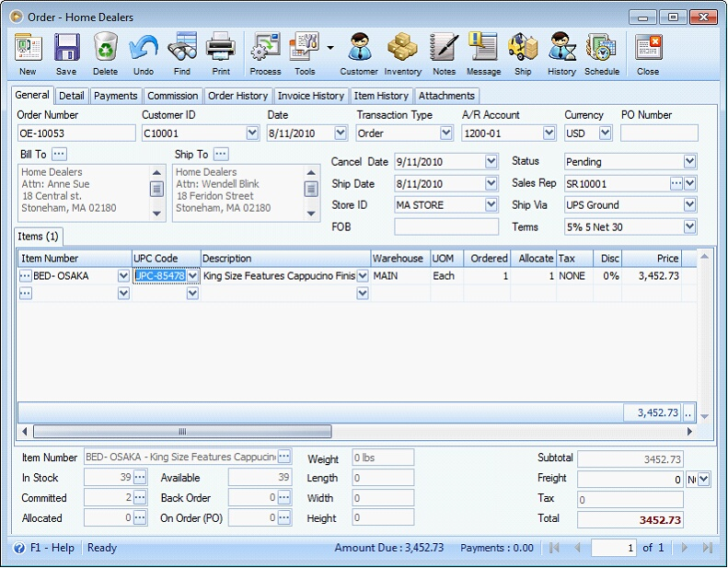Expand the Terms dropdown
Image resolution: width=728 pixels, height=568 pixels.
(x=690, y=226)
